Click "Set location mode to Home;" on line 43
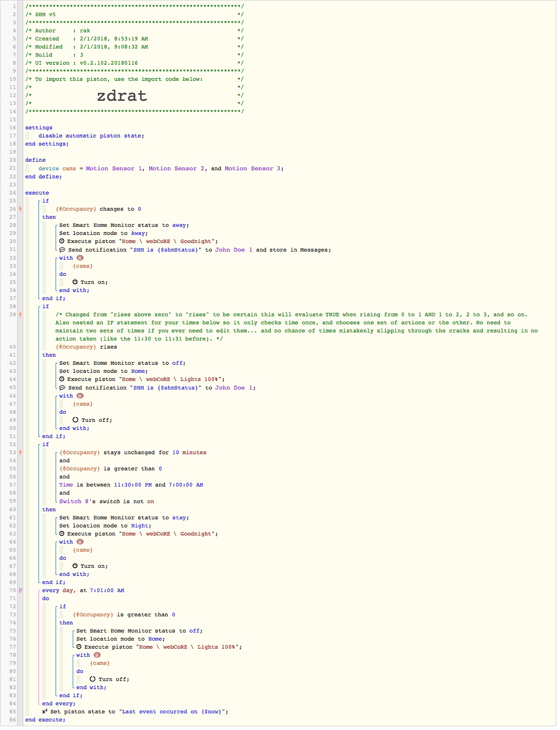Screen dimensions: 560x730 coord(104,371)
